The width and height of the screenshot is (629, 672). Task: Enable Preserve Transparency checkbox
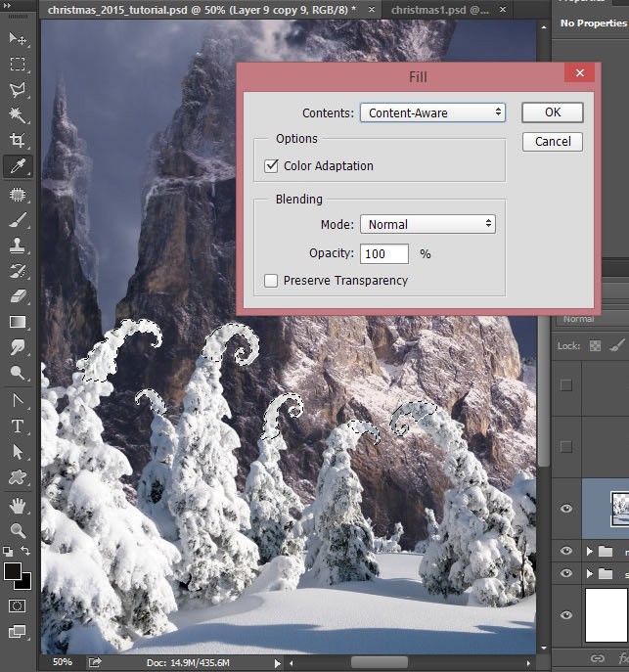(x=271, y=281)
